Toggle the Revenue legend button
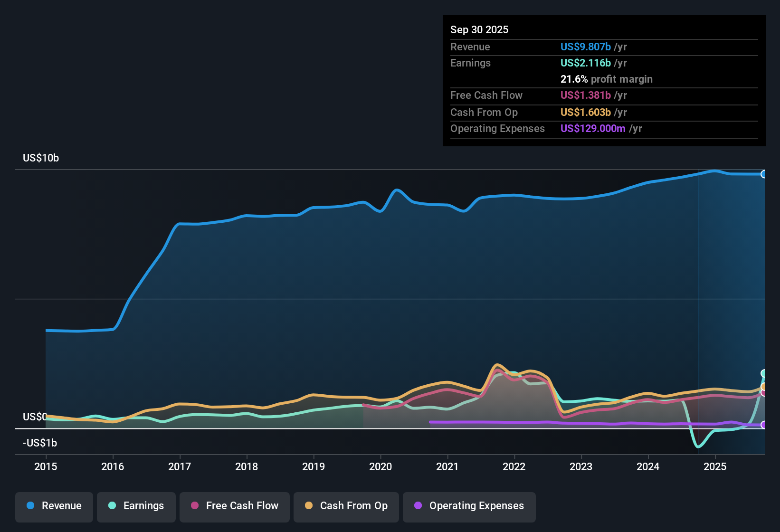Viewport: 780px width, 532px height. [x=54, y=507]
